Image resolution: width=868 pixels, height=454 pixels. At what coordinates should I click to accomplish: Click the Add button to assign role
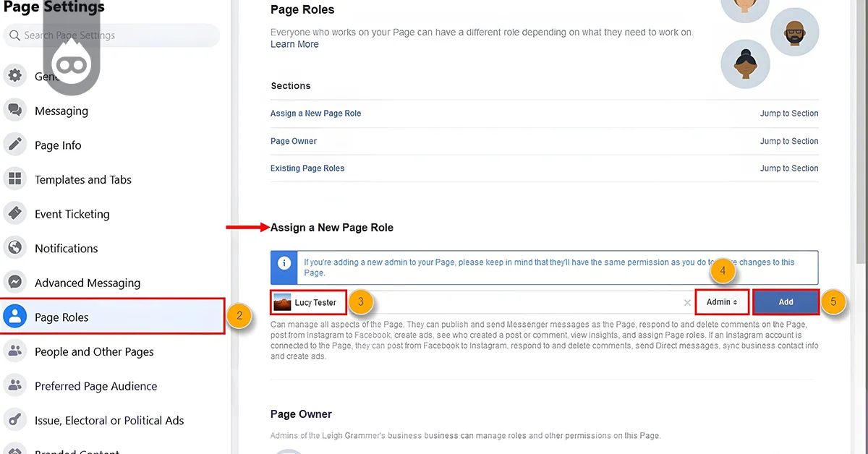tap(786, 301)
